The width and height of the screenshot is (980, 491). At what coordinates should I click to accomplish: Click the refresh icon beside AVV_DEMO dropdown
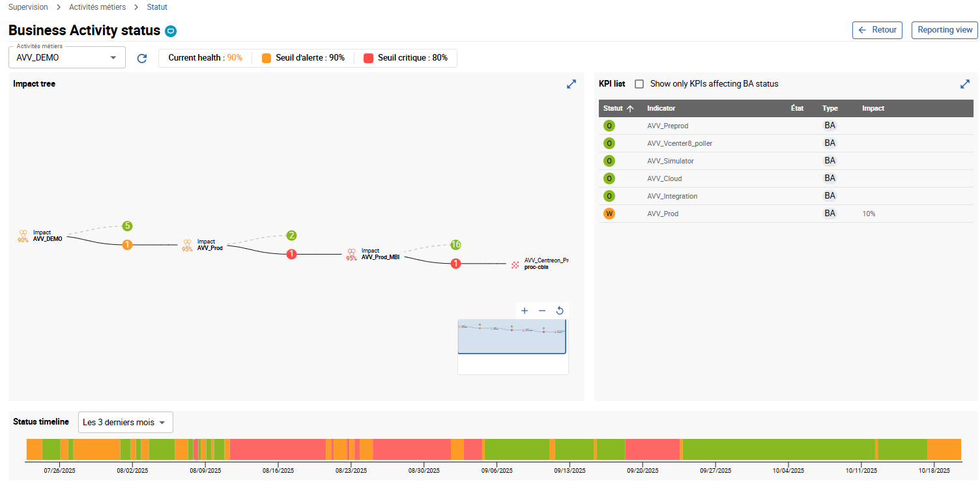(x=142, y=58)
